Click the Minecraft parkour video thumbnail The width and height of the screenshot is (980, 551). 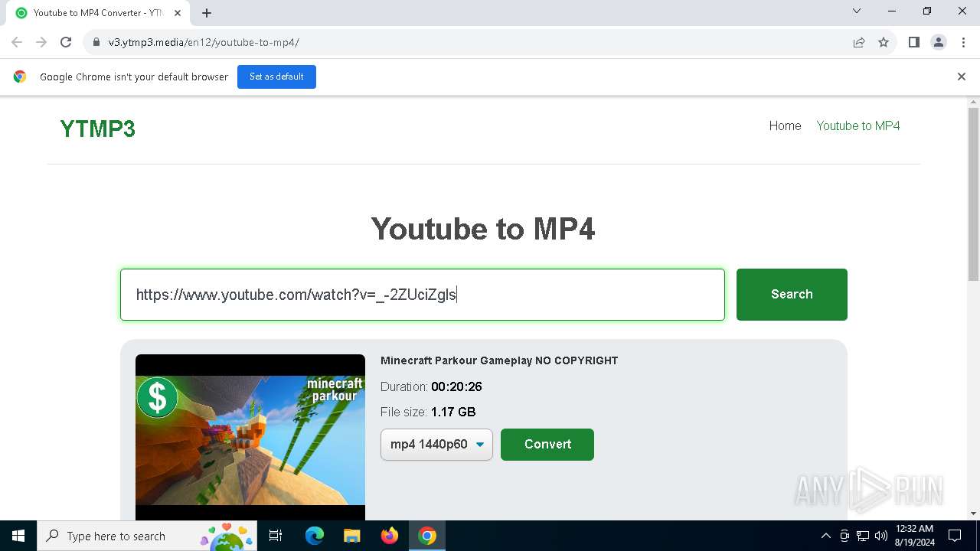pos(250,438)
